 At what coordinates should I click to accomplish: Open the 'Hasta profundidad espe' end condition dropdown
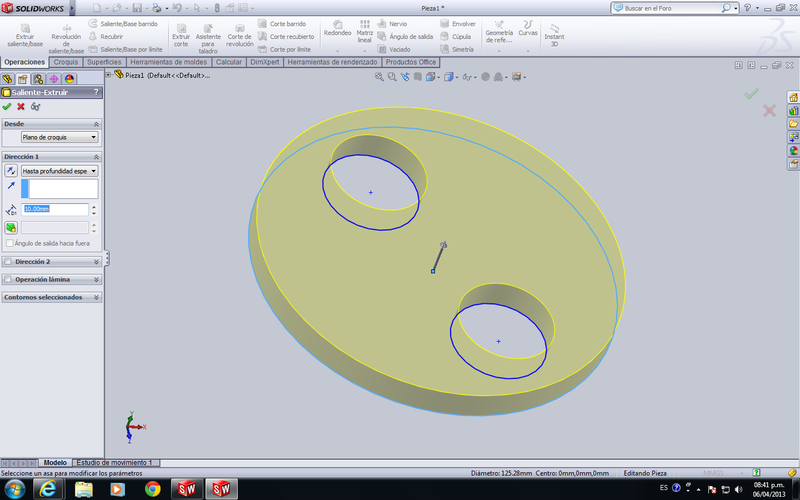coord(60,171)
